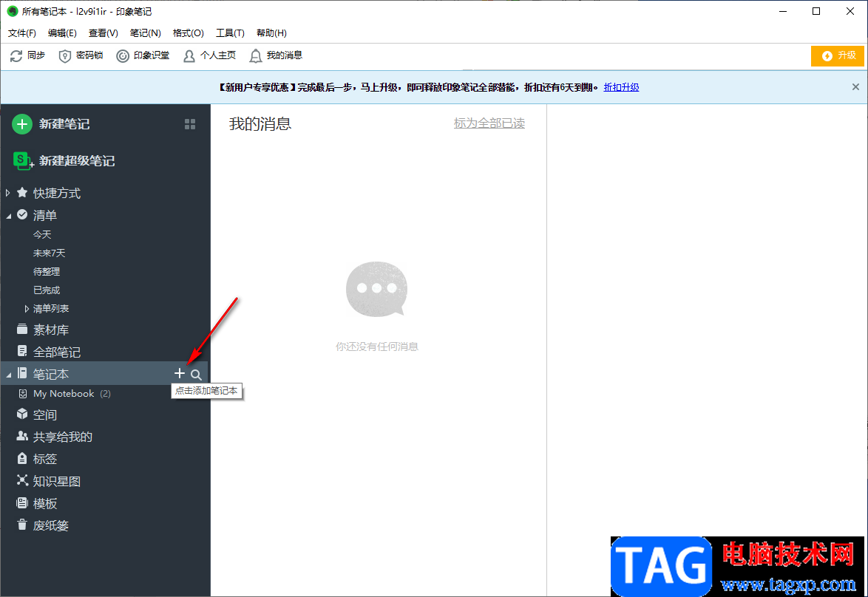Click the password lock shield icon

[65, 56]
